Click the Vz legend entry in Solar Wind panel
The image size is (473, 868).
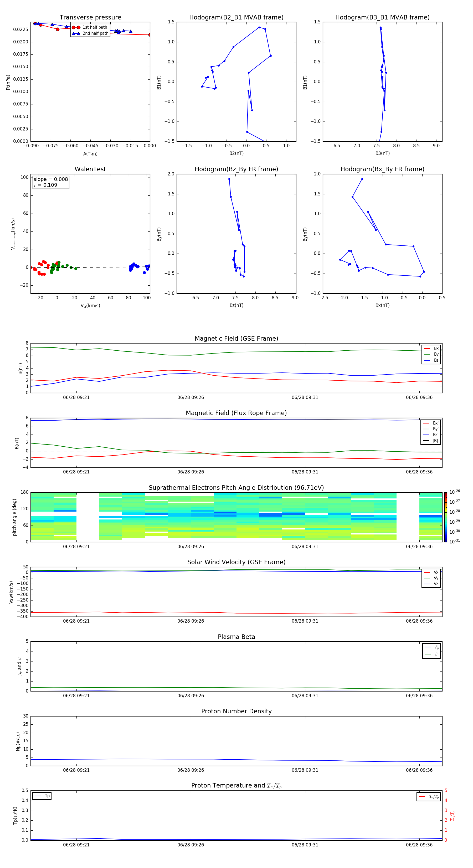(x=431, y=584)
